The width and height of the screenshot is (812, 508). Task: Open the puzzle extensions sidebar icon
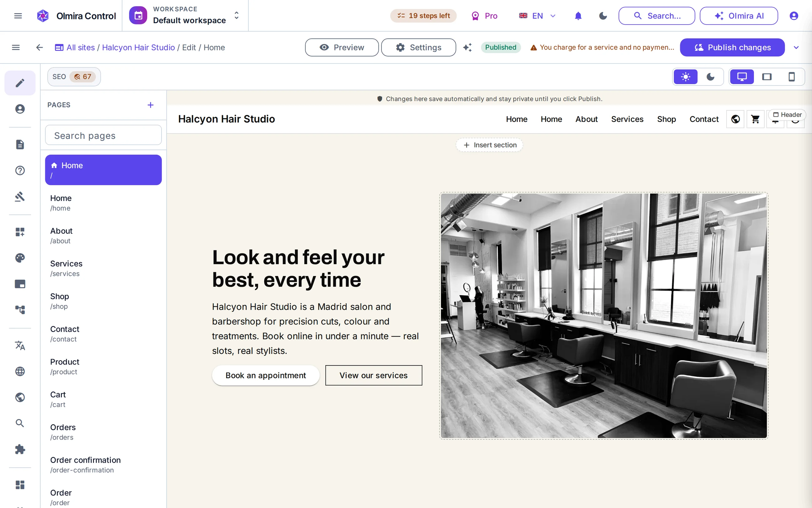(20, 450)
